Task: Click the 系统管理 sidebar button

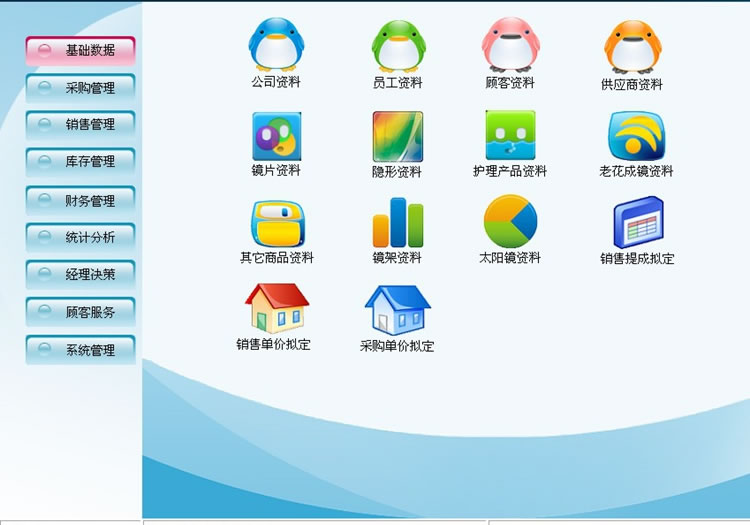Action: coord(80,350)
